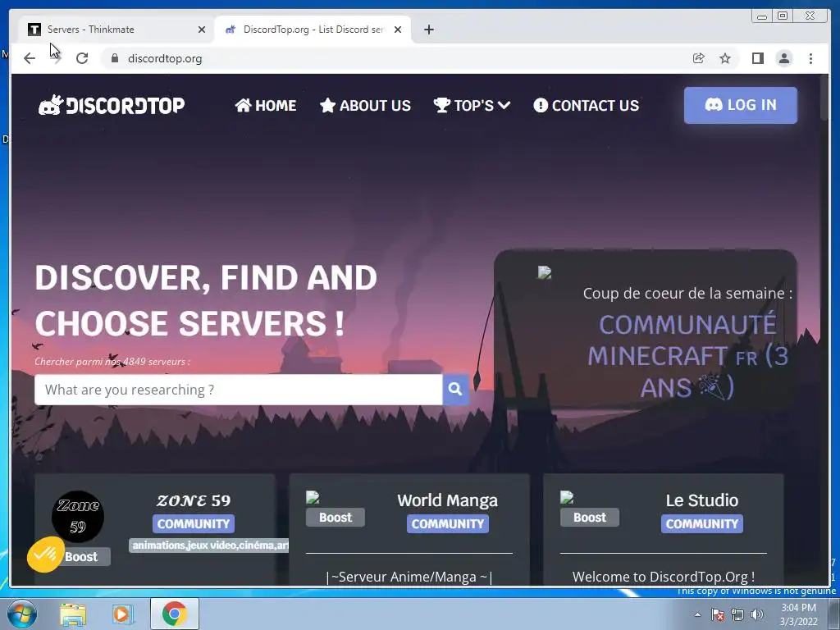Toggle the Chrome side panel

coord(757,58)
